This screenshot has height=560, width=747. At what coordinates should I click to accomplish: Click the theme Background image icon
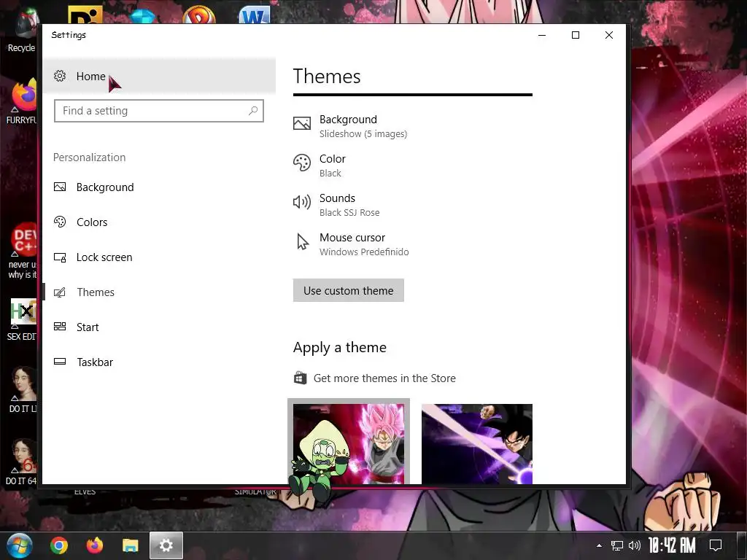pos(301,123)
